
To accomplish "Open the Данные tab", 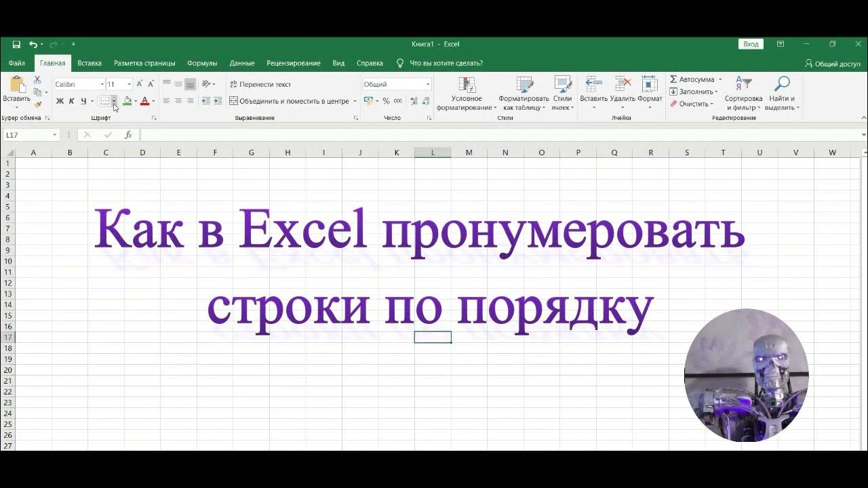I will pos(242,63).
